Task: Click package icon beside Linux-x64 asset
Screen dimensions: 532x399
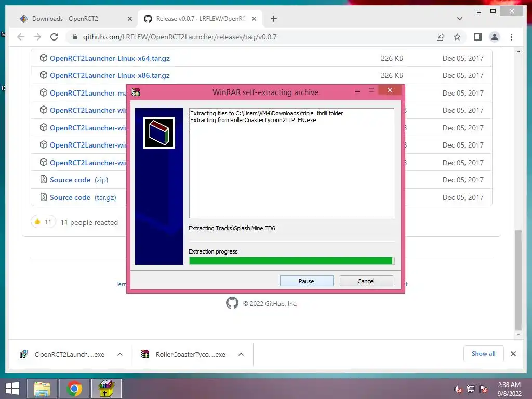Action: (x=44, y=58)
